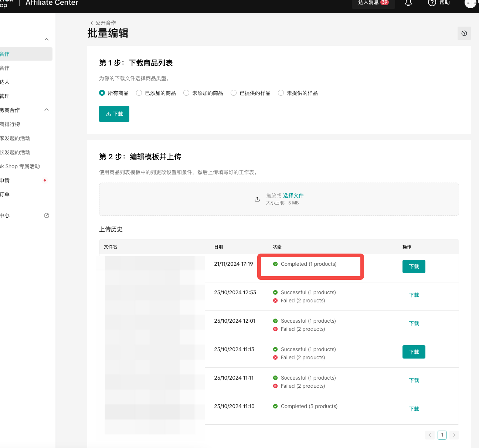479x448 pixels.
Task: Select the 已添加的商品 radio option
Action: point(139,93)
